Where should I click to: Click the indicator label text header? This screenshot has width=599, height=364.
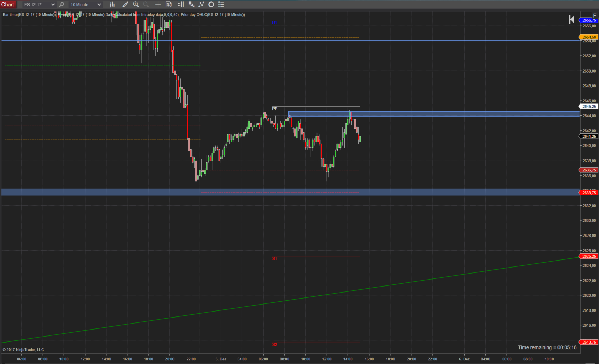click(x=124, y=15)
